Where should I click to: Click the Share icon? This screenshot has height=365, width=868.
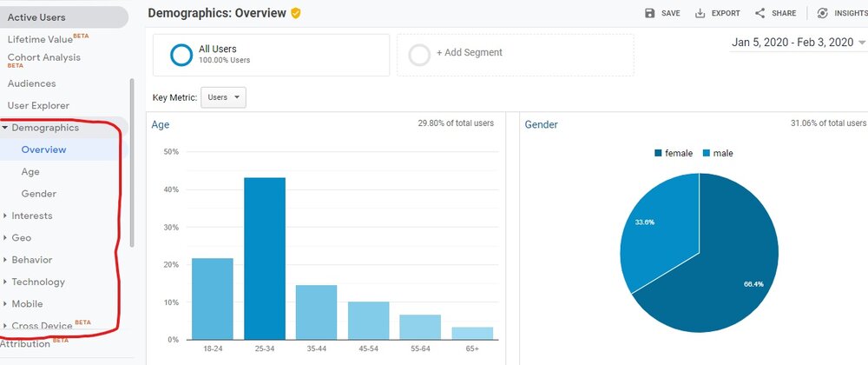(759, 13)
